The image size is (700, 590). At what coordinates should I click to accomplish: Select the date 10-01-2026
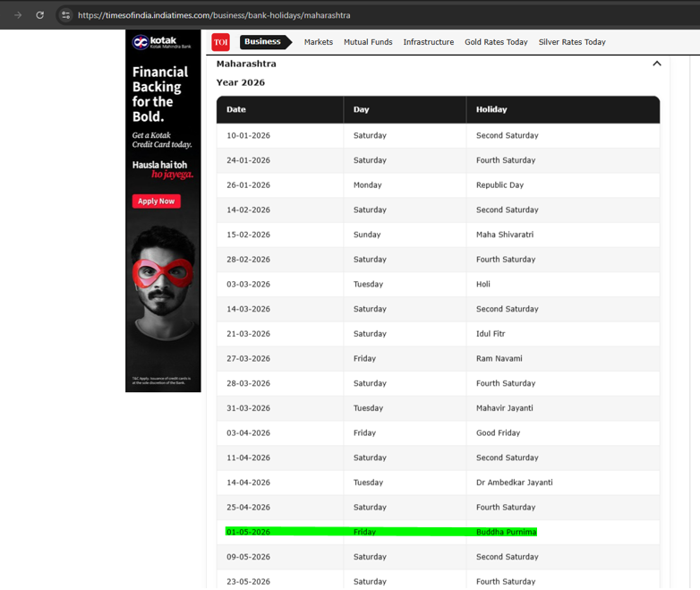tap(248, 135)
